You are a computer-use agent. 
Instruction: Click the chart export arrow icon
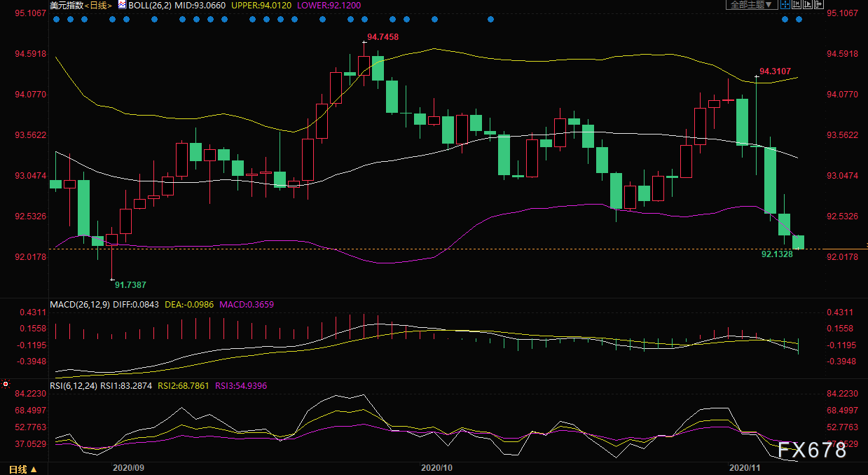tap(819, 4)
